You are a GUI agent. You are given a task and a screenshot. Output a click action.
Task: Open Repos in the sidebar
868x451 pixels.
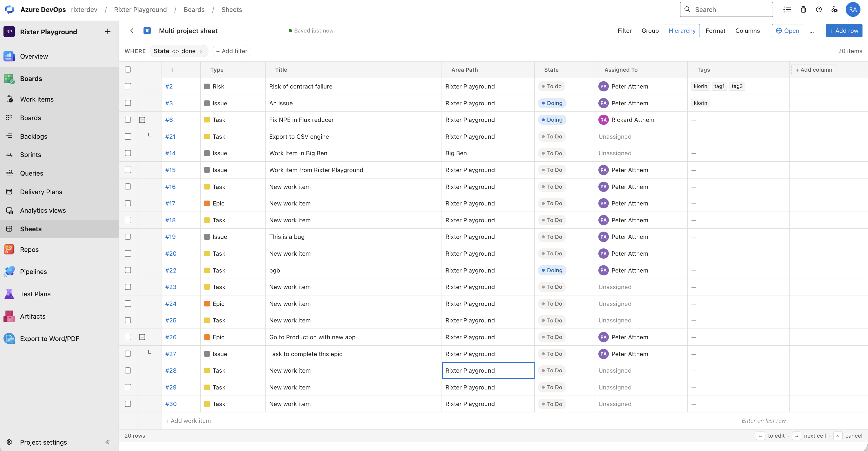(59, 250)
